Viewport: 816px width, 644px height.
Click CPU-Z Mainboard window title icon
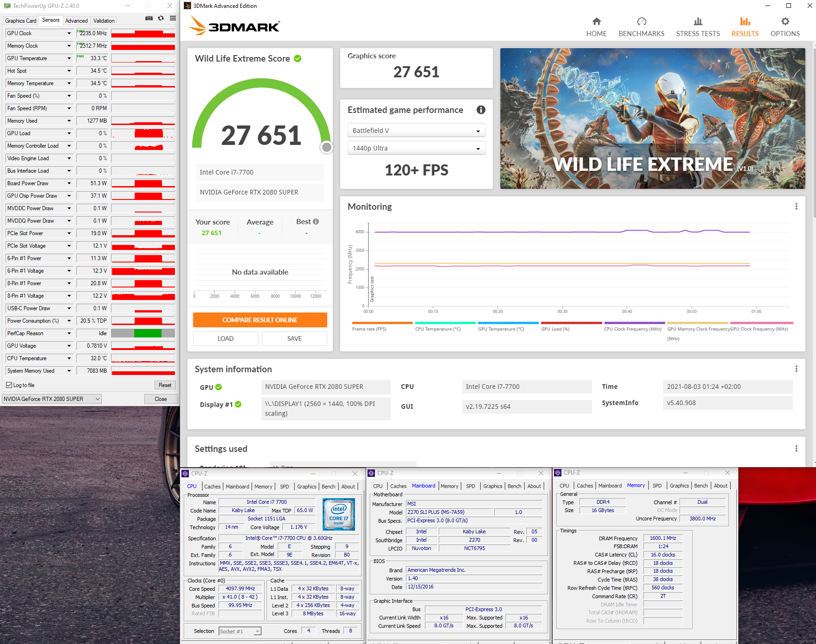[x=371, y=473]
